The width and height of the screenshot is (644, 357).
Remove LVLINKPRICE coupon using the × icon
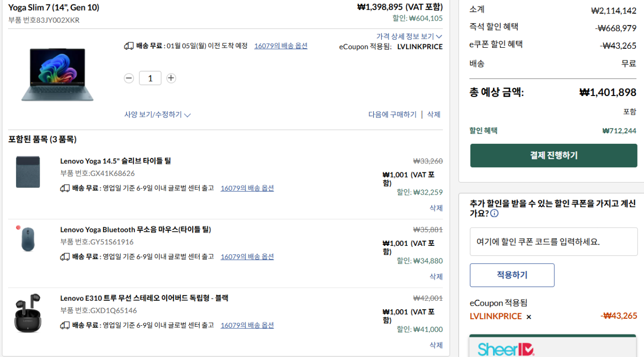[x=528, y=317]
